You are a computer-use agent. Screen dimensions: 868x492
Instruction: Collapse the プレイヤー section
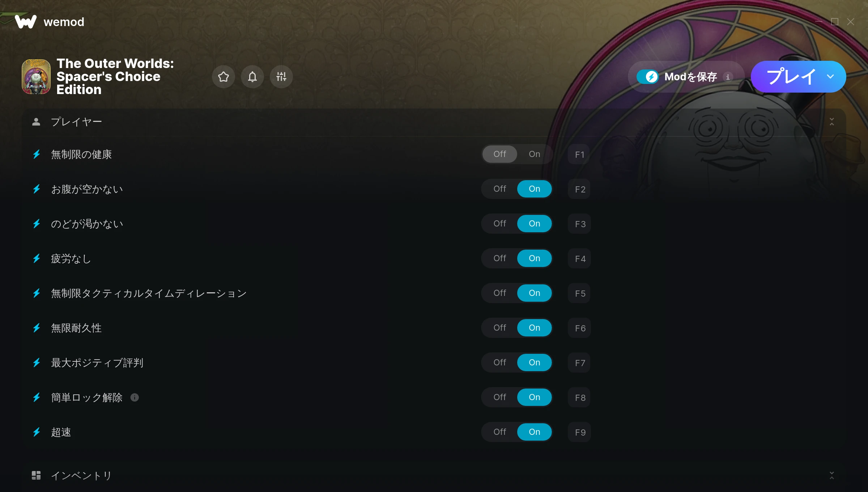click(832, 122)
